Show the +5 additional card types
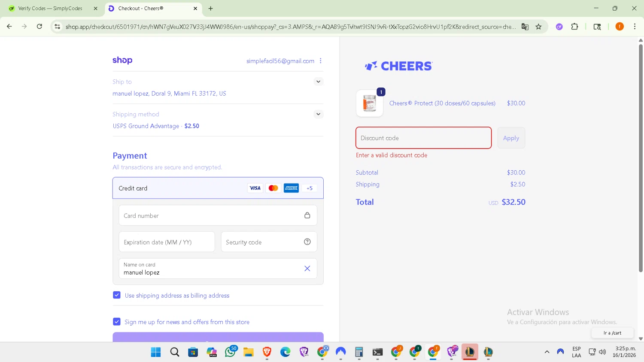The height and width of the screenshot is (362, 644). click(x=310, y=188)
